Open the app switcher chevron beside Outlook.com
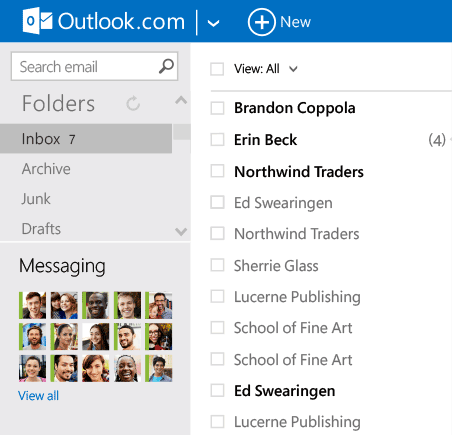The width and height of the screenshot is (452, 435). [213, 23]
